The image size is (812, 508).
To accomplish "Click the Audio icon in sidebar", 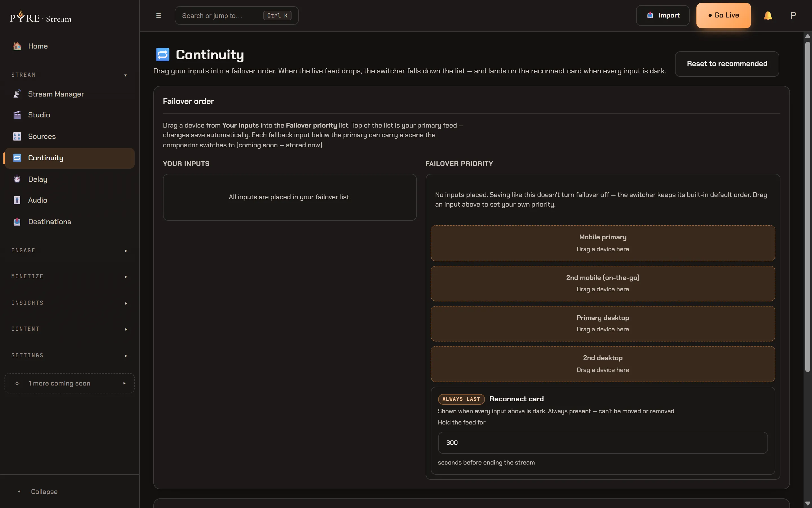I will (x=17, y=200).
